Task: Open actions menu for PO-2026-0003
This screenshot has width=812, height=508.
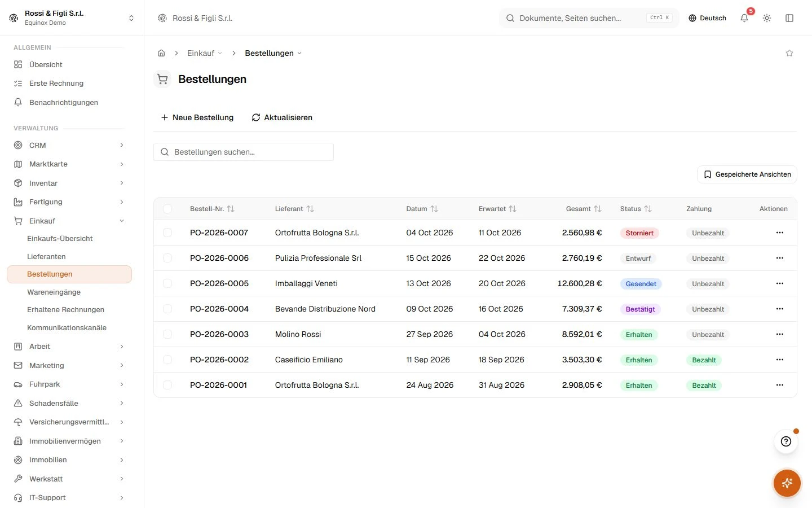Action: pos(780,334)
